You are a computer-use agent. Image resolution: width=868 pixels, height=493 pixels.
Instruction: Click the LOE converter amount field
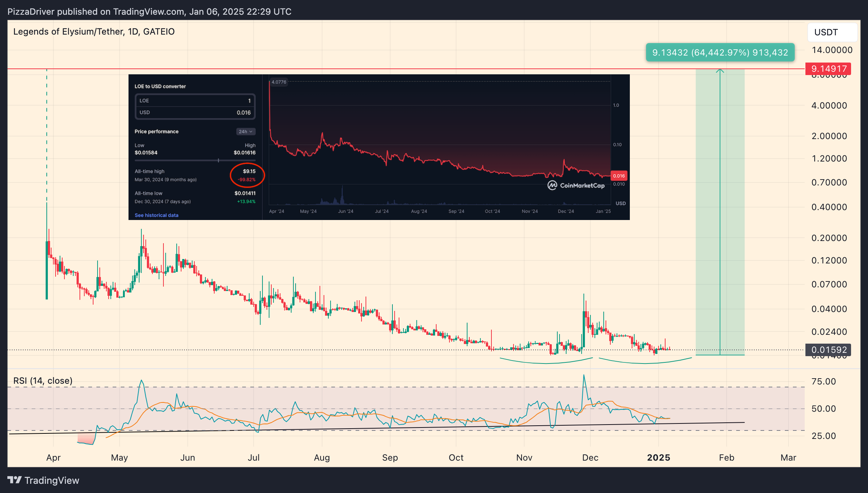tap(195, 100)
